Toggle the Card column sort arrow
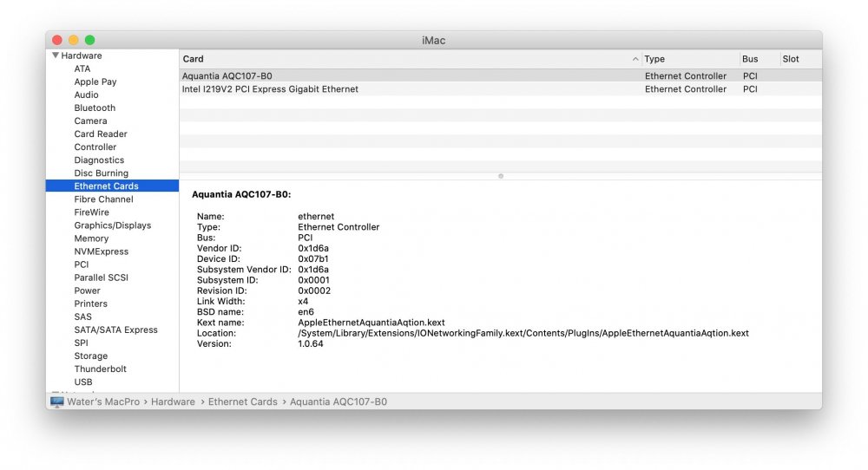The height and width of the screenshot is (470, 868). tap(635, 59)
